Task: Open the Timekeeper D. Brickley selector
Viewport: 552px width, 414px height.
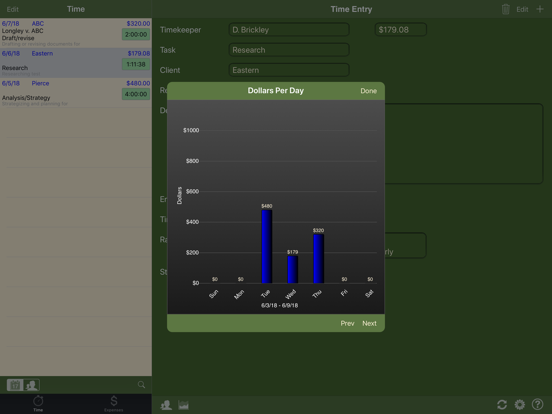Action: [x=289, y=30]
